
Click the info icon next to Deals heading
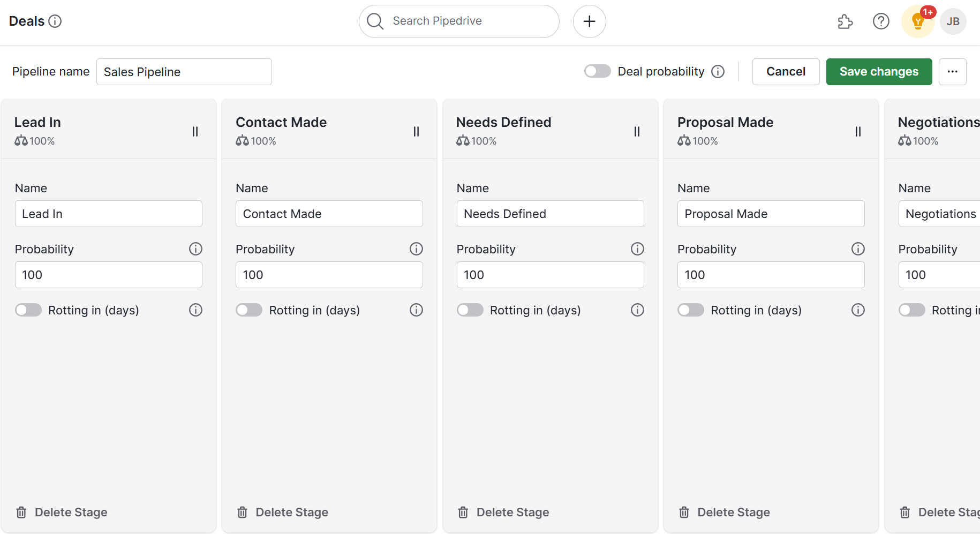pos(55,21)
